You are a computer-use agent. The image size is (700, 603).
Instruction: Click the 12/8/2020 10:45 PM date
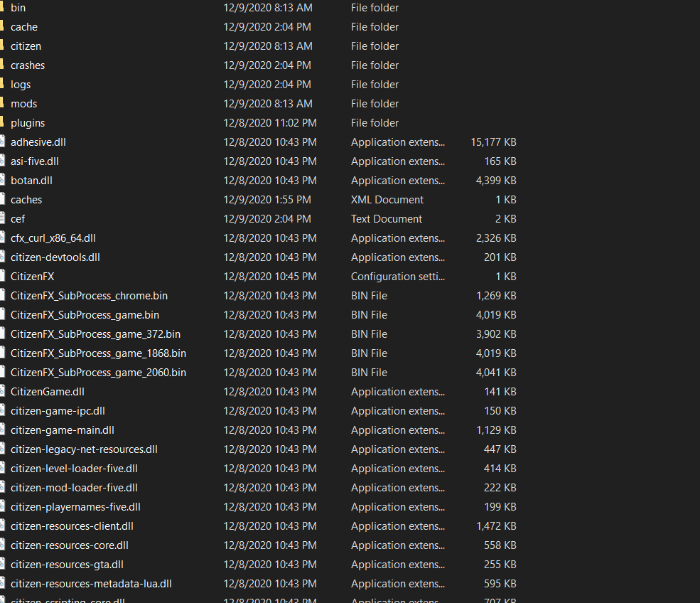pos(270,277)
